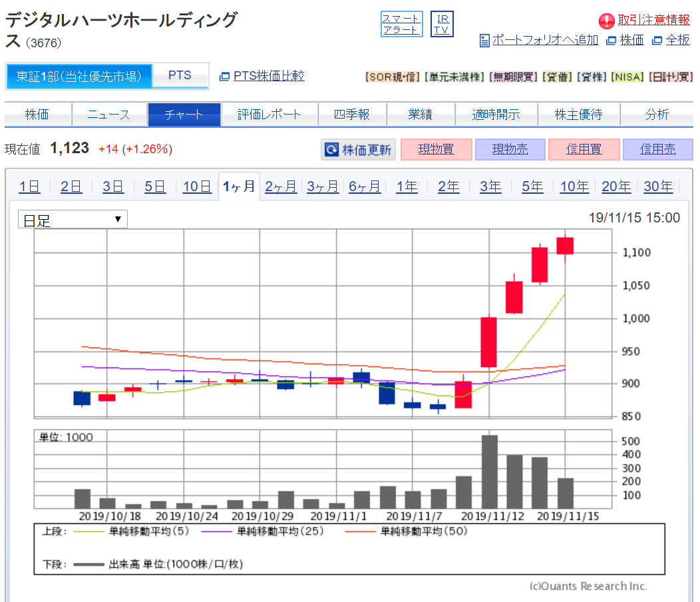Open the 日足 chart interval dropdown

[x=73, y=220]
